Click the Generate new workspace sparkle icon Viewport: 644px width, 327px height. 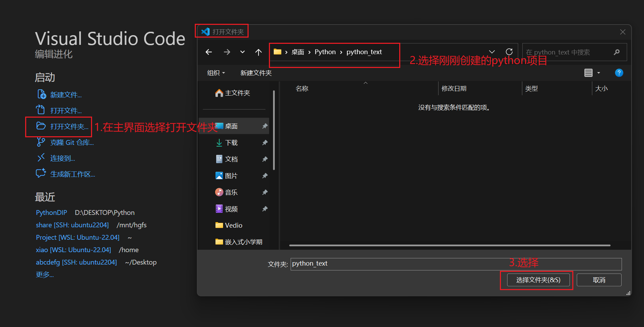tap(41, 173)
